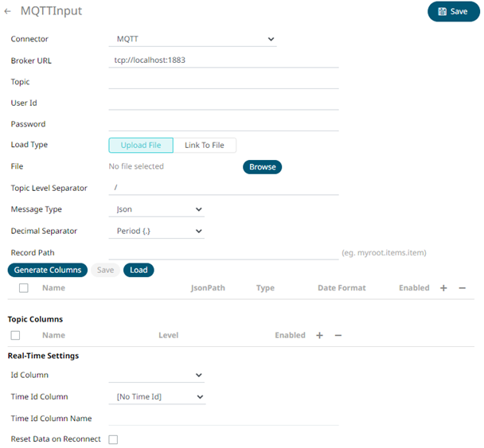The width and height of the screenshot is (484, 448).
Task: Tick the select-all checkbox in Topic Columns
Action: 15,335
